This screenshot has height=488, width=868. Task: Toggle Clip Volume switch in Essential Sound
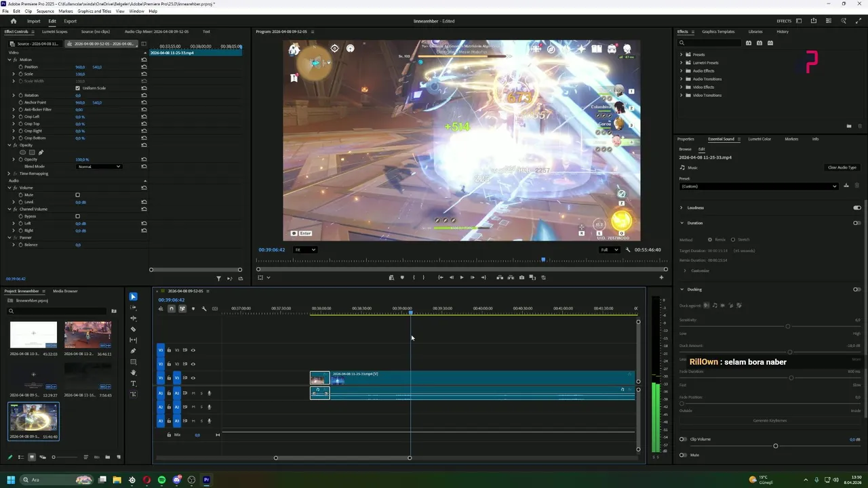click(x=683, y=439)
